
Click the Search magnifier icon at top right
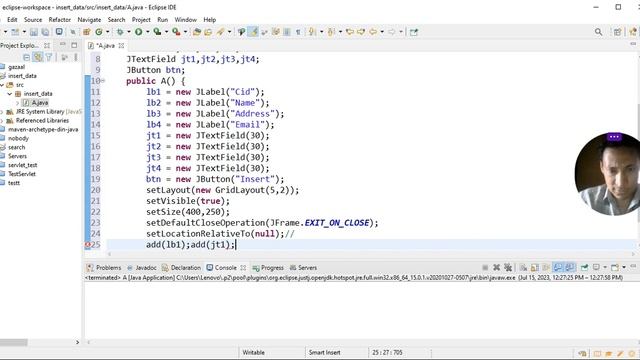598,32
